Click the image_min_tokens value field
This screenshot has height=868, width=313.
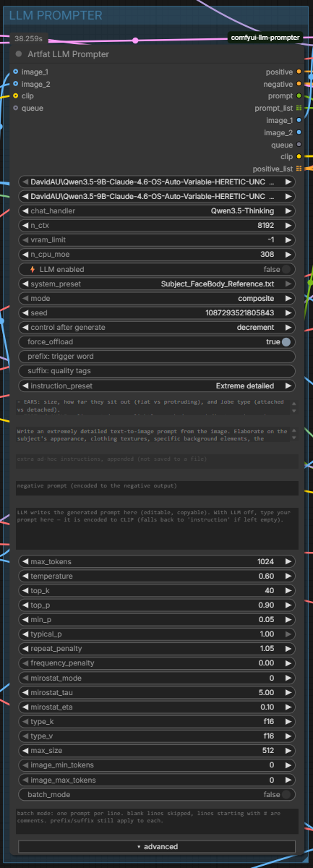(157, 765)
